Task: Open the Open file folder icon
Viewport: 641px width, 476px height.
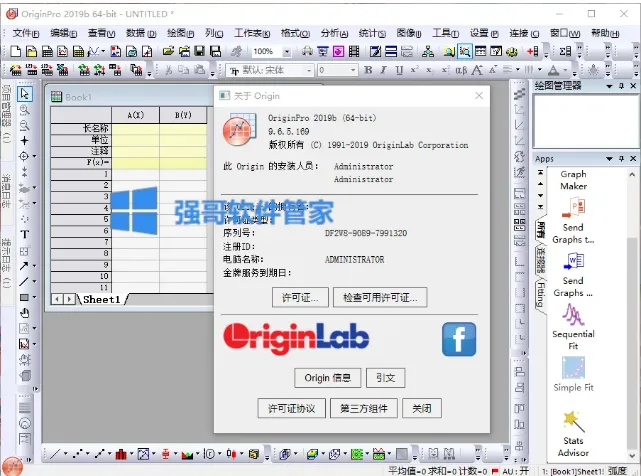Action: click(x=168, y=52)
